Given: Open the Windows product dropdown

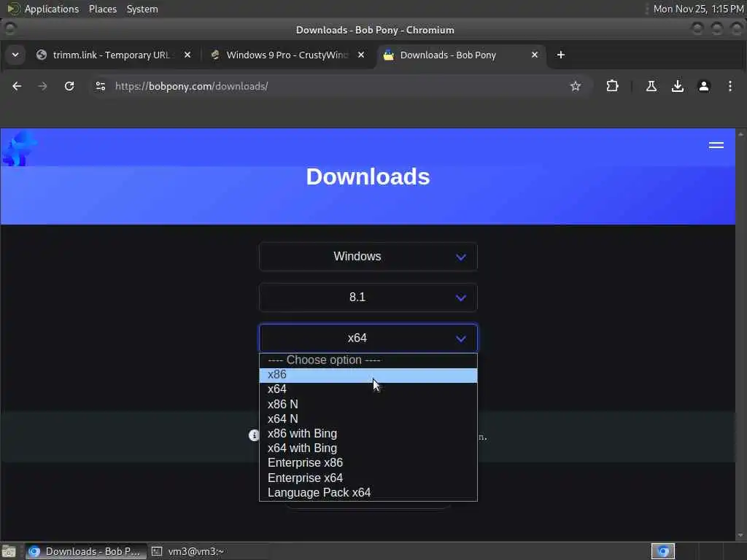Looking at the screenshot, I should point(368,257).
